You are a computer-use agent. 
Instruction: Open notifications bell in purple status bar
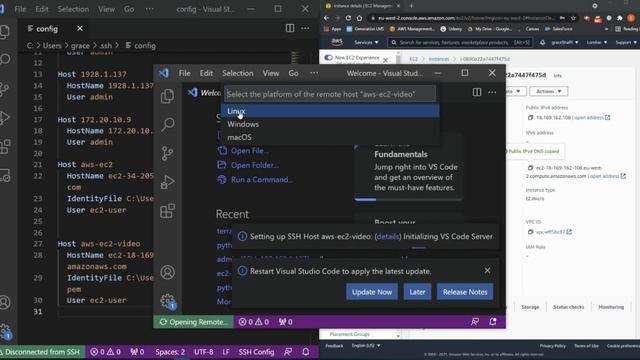493,322
